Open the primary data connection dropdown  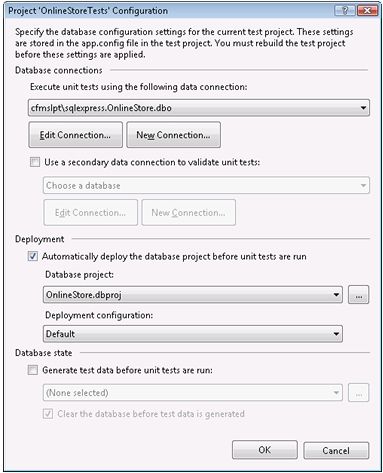(x=199, y=108)
